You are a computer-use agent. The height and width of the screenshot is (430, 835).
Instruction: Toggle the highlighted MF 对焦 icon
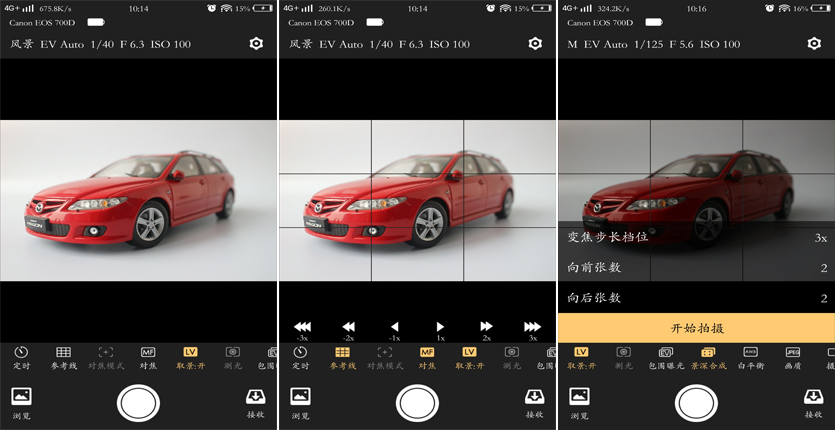pyautogui.click(x=427, y=357)
